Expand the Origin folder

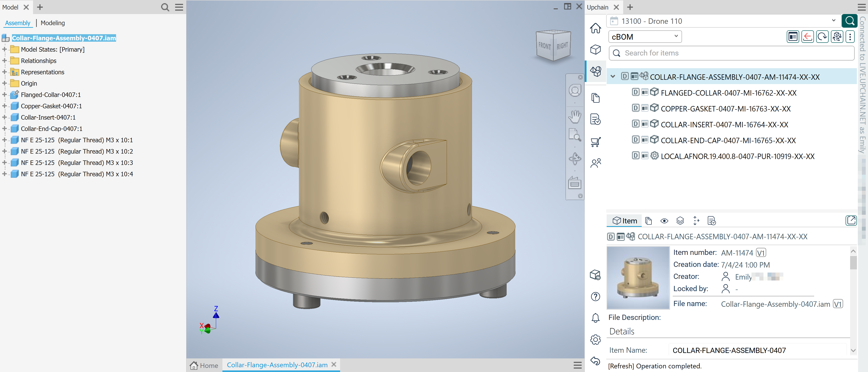tap(4, 83)
